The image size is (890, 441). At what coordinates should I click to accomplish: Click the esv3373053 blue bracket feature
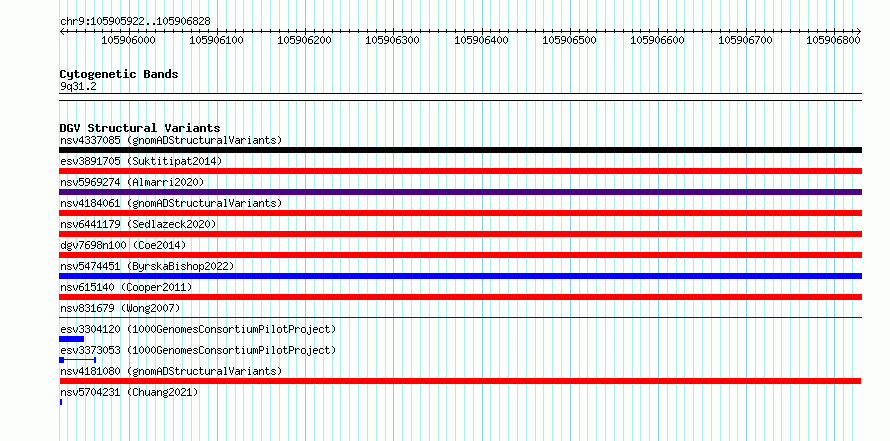(x=78, y=360)
